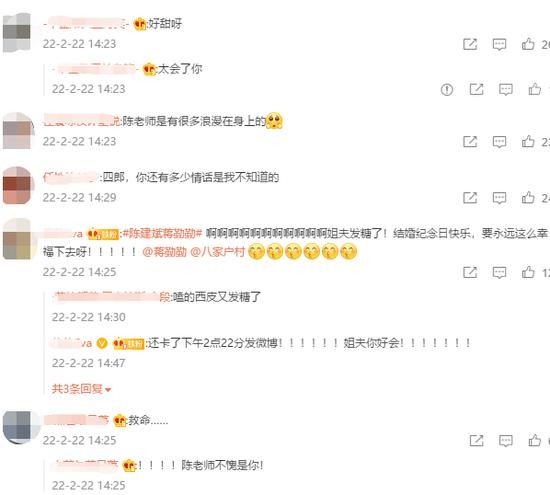The image size is (550, 495).
Task: Share the "好甜呀" comment
Action: click(470, 44)
